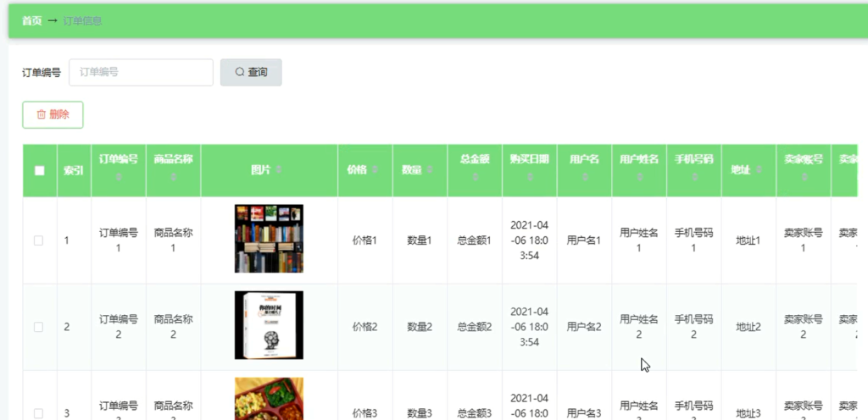Click the 商品名称 2 cell in row 2

pyautogui.click(x=173, y=327)
